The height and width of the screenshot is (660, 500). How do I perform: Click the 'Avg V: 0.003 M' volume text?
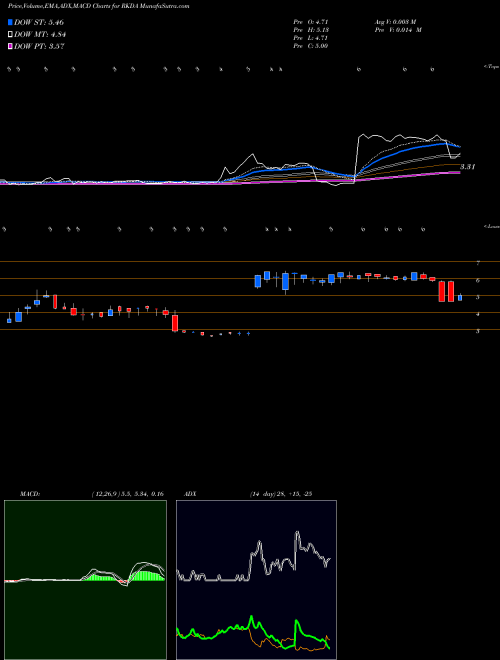[x=395, y=22]
